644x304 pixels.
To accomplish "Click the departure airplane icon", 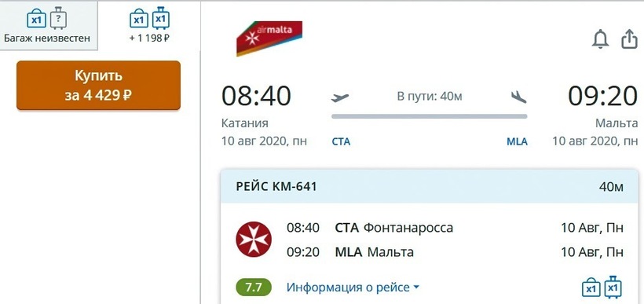I will tap(339, 97).
